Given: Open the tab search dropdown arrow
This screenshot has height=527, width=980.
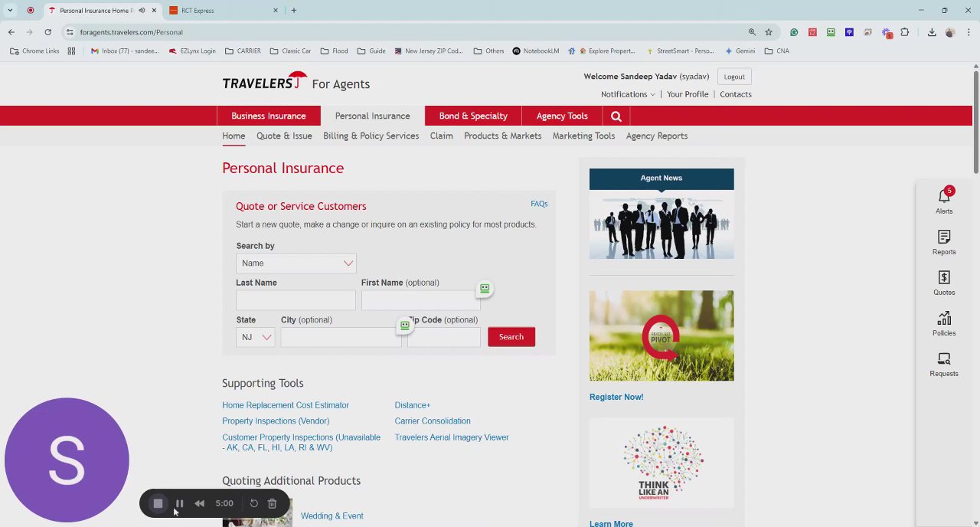Looking at the screenshot, I should tap(11, 11).
